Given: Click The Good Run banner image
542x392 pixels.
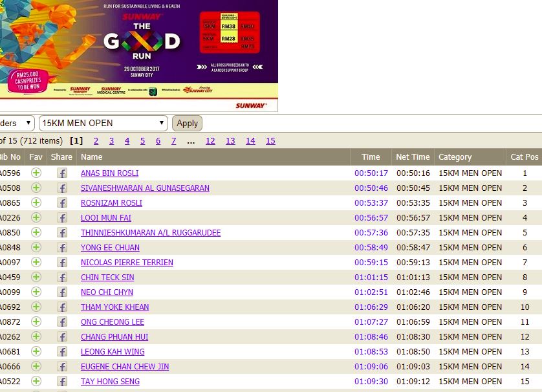Looking at the screenshot, I should pos(138,56).
